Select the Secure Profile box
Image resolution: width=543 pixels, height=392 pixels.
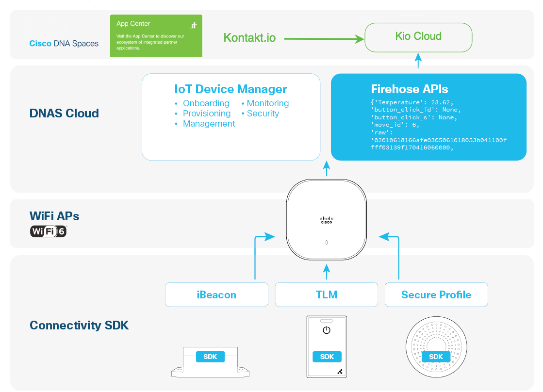pos(436,294)
